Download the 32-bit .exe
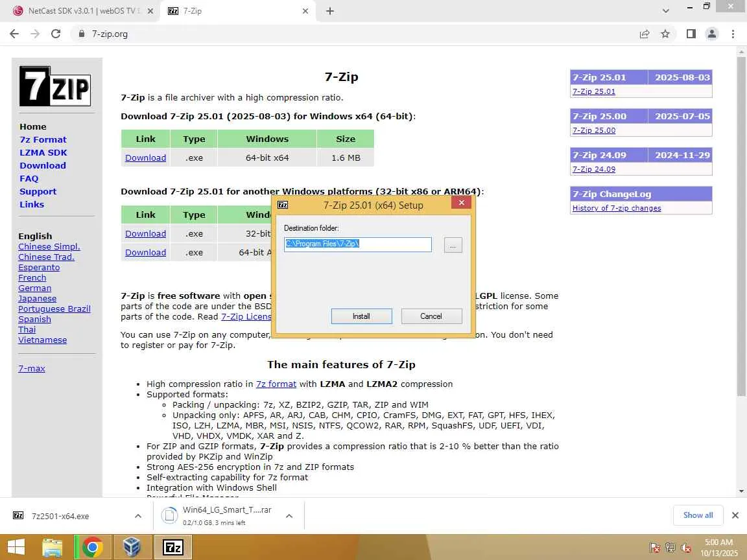The width and height of the screenshot is (747, 560). point(145,233)
